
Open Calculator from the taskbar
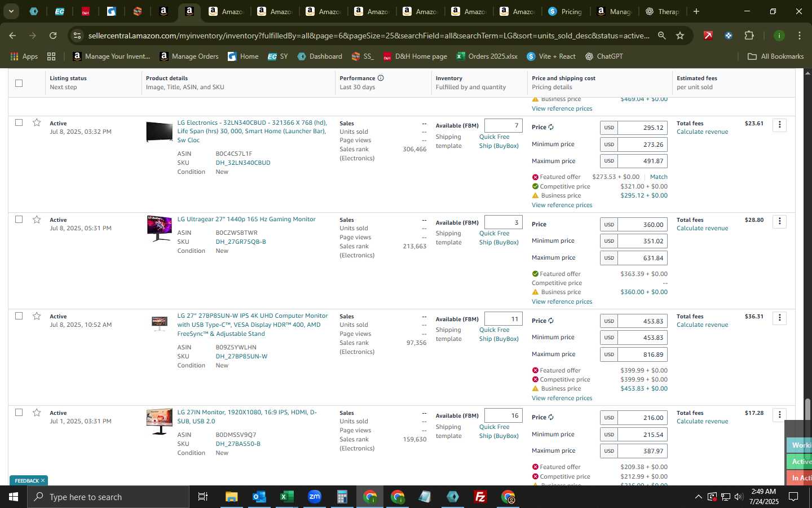coord(342,497)
